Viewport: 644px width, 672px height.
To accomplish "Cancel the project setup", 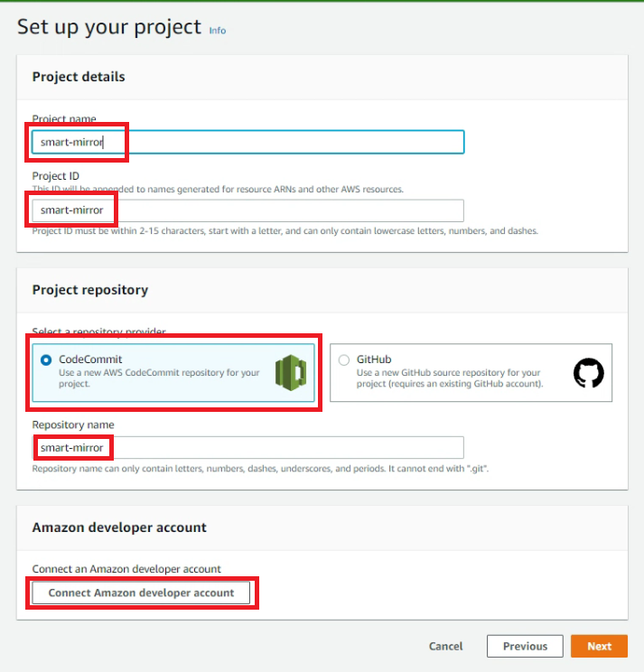I will 445,647.
